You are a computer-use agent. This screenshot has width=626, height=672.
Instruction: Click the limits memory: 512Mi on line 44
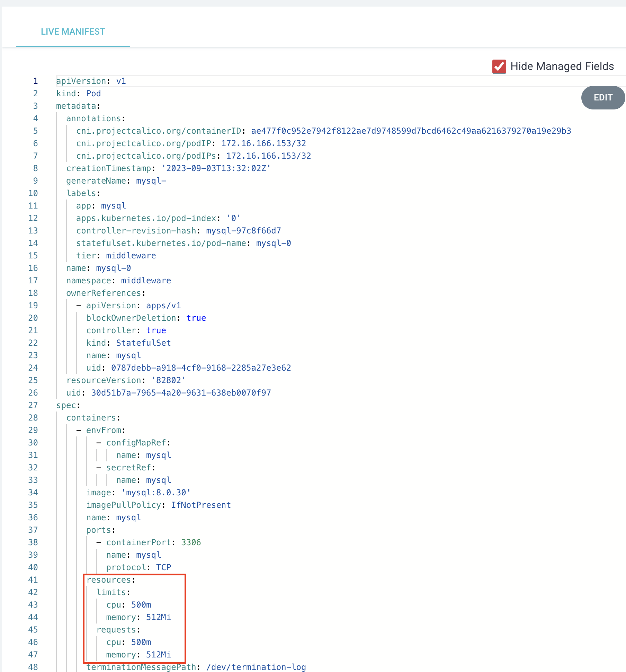pyautogui.click(x=139, y=617)
